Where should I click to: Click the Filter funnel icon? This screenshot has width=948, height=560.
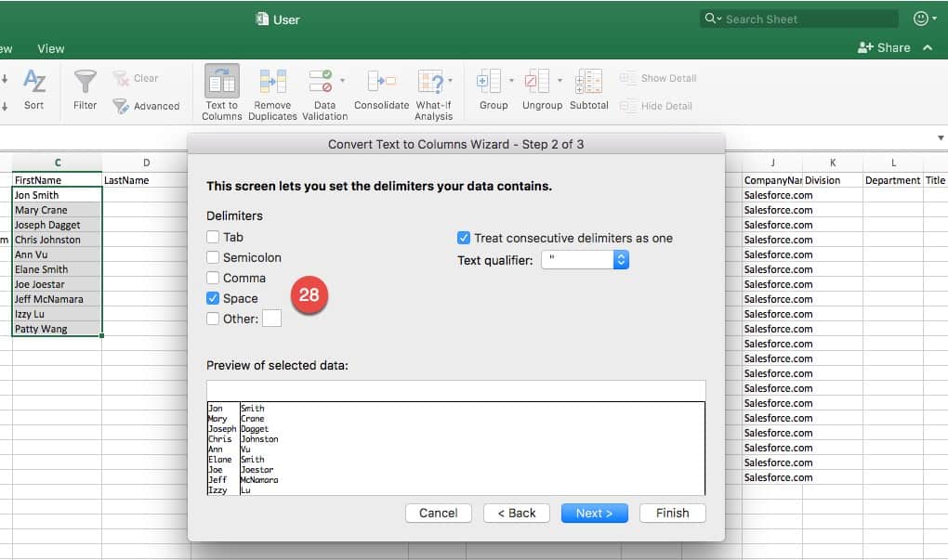85,83
